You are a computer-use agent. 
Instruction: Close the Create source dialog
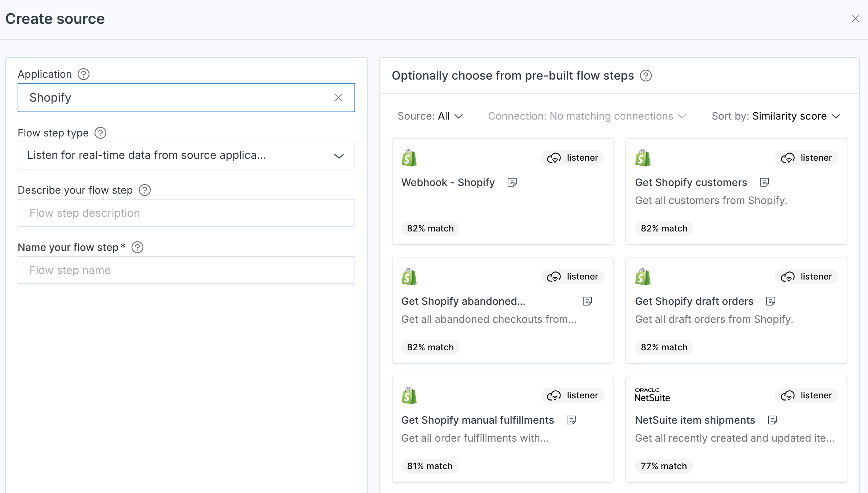[x=855, y=19]
